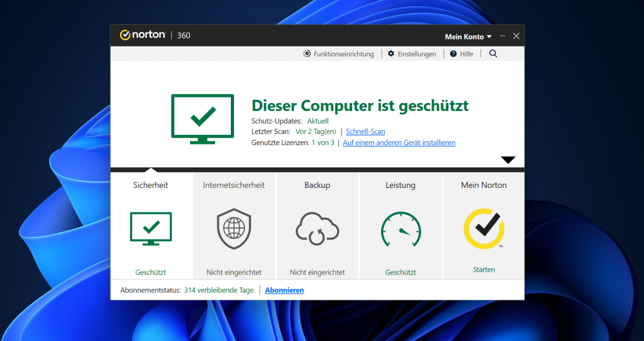The width and height of the screenshot is (644, 341).
Task: Open the Hilfe help menu
Action: click(x=462, y=54)
